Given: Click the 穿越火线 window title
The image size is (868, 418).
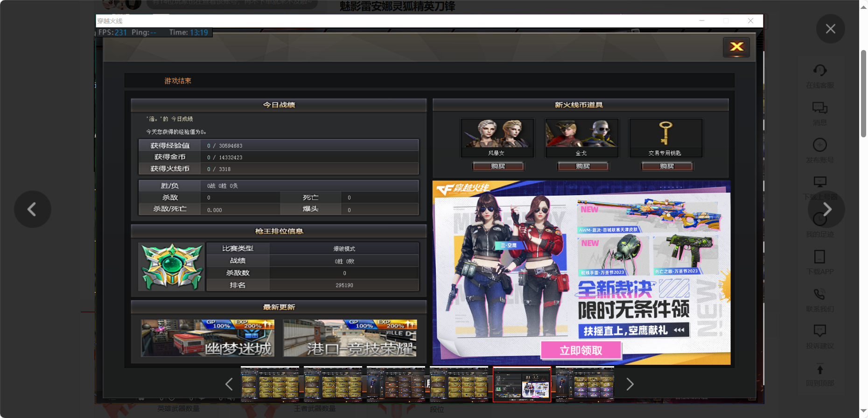Looking at the screenshot, I should [x=110, y=21].
